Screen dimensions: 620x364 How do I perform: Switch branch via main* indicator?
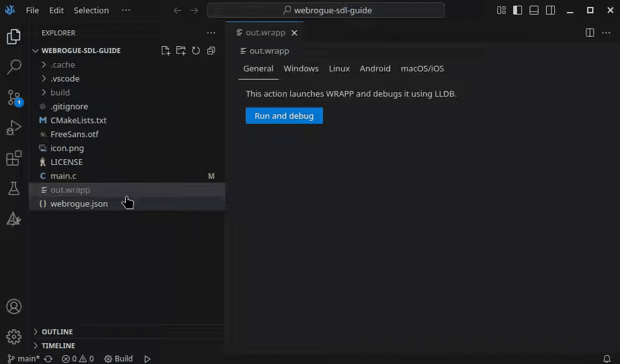pos(24,358)
